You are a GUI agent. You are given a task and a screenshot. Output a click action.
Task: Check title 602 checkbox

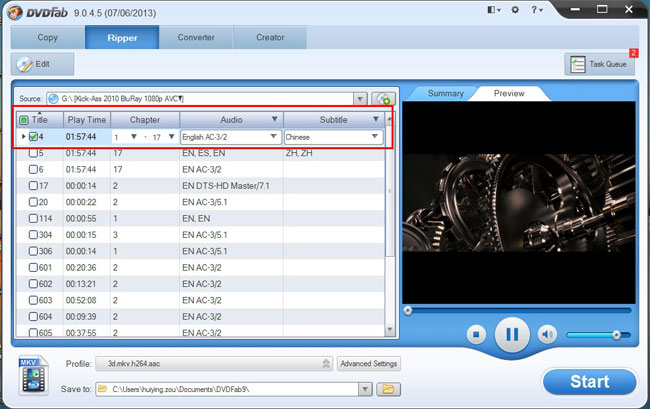point(34,284)
